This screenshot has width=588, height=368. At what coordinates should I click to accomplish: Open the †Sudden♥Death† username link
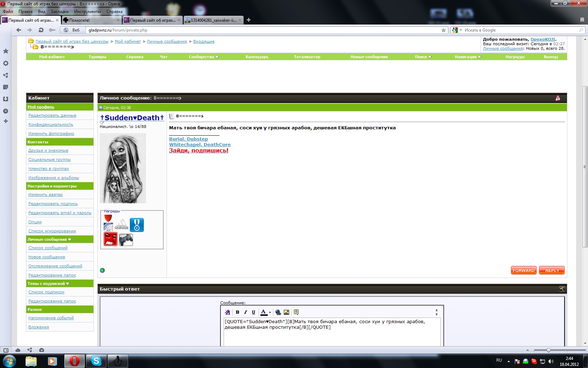click(x=132, y=118)
